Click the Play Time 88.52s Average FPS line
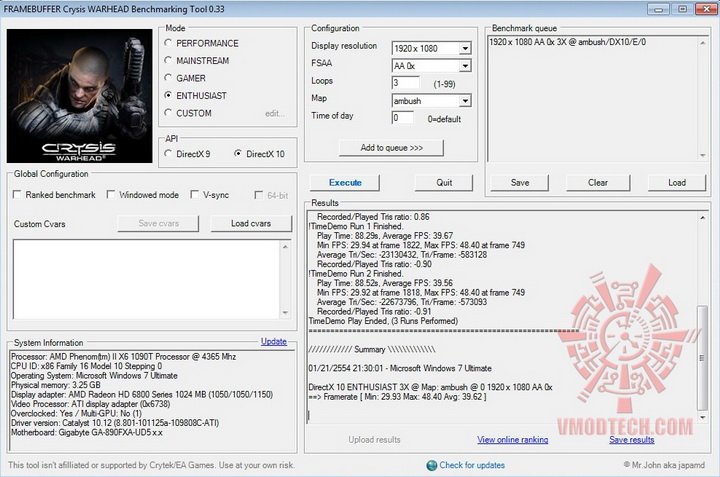Screen dimensions: 720x477 pyautogui.click(x=385, y=283)
